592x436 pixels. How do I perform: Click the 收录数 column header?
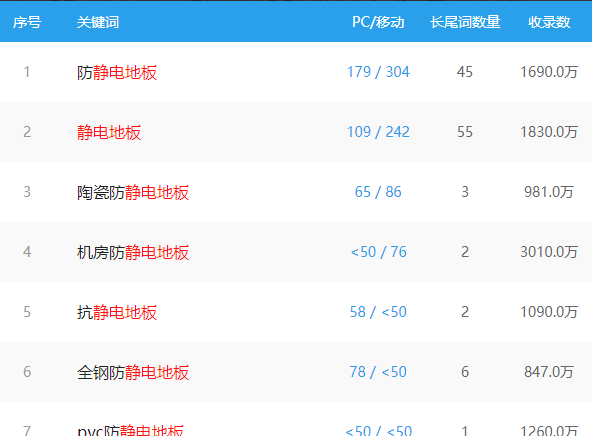click(x=549, y=22)
